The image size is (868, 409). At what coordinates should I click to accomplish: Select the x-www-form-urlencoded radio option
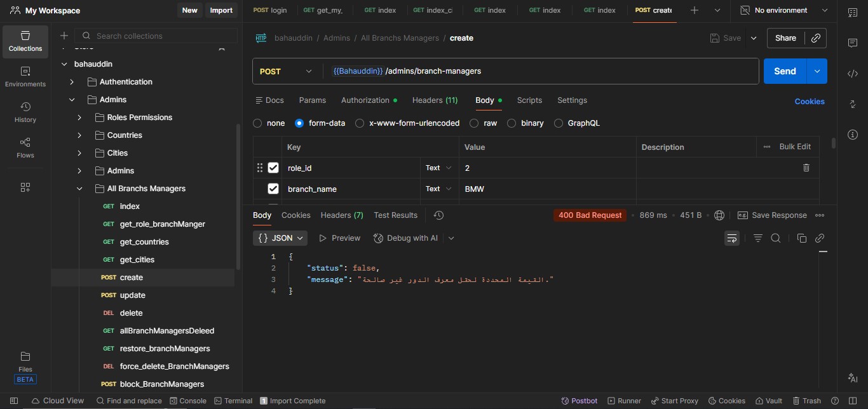360,123
